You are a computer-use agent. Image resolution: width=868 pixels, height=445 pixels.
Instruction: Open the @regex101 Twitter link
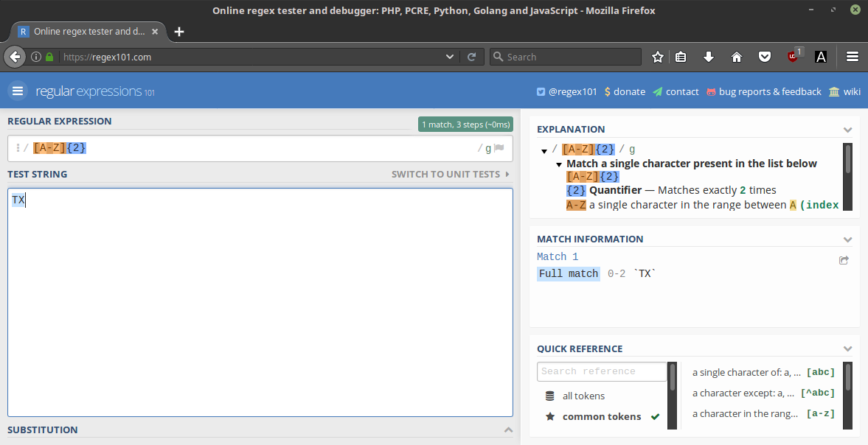click(567, 92)
